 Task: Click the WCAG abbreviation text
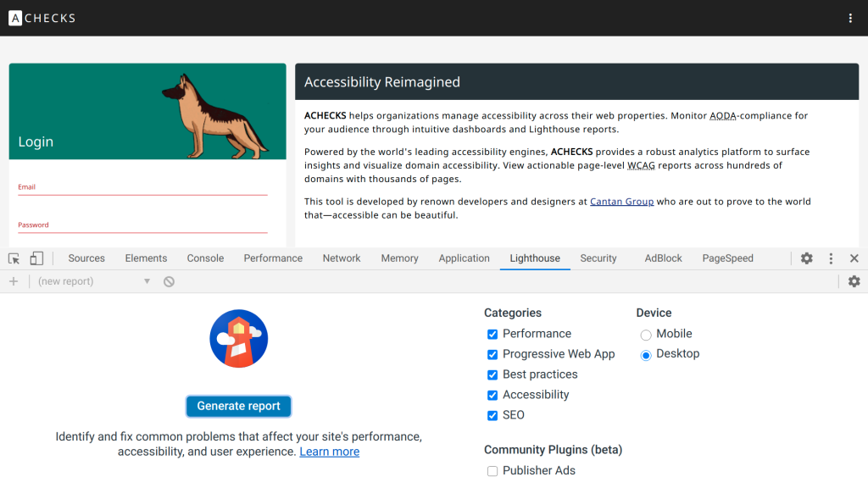tap(641, 165)
